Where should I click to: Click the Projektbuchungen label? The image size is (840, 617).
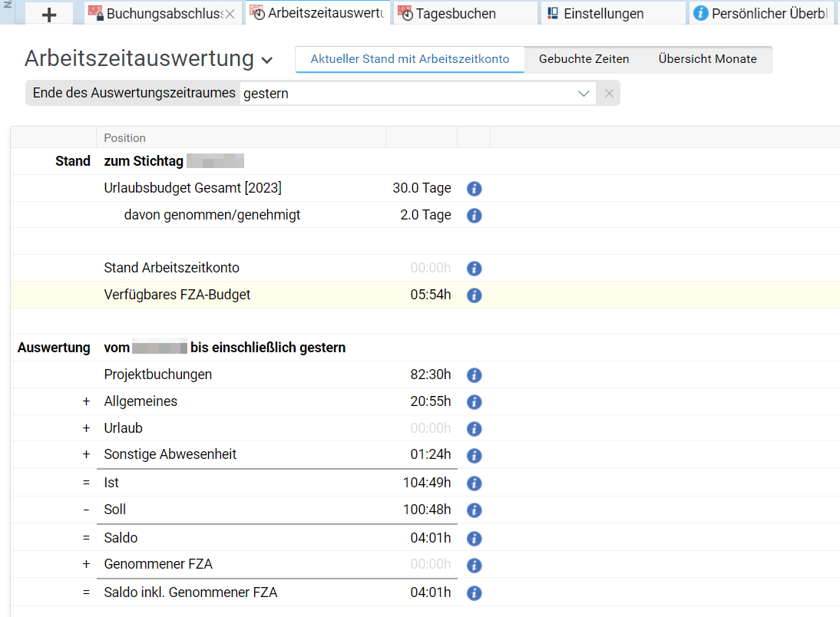tap(158, 374)
